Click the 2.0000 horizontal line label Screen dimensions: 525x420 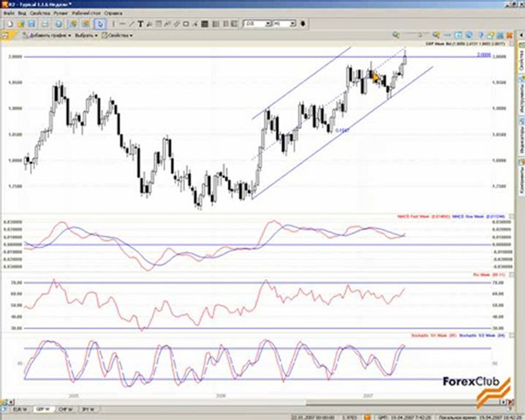tap(484, 55)
